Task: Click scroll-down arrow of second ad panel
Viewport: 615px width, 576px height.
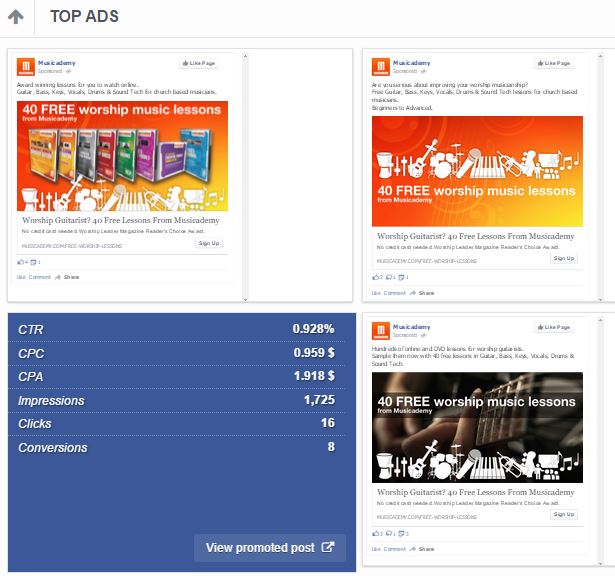Action: pyautogui.click(x=600, y=300)
